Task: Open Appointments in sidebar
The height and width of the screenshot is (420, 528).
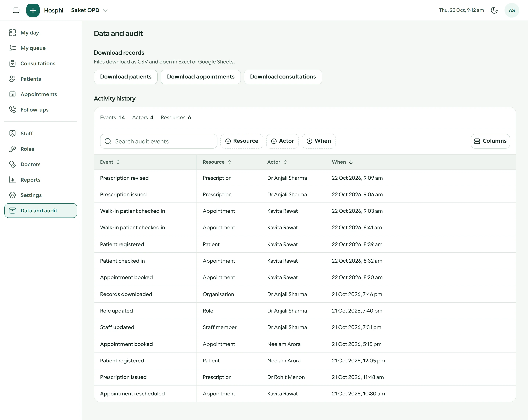Action: point(41,94)
